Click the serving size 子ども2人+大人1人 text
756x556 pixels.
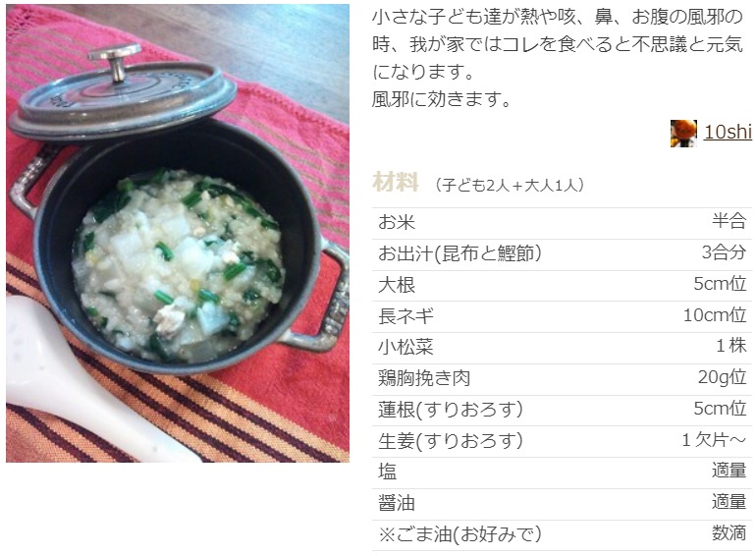(510, 185)
